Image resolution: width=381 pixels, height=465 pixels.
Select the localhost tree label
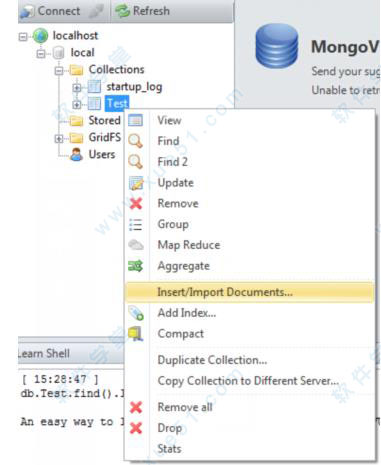click(75, 36)
